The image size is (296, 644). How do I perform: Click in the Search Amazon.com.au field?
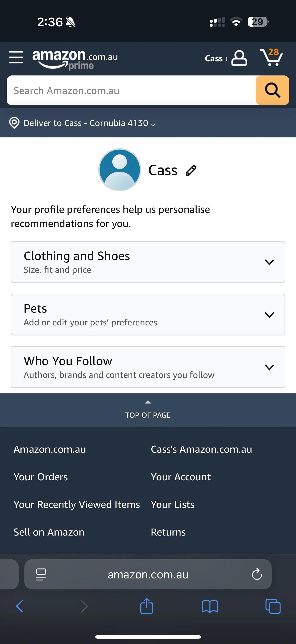[131, 90]
